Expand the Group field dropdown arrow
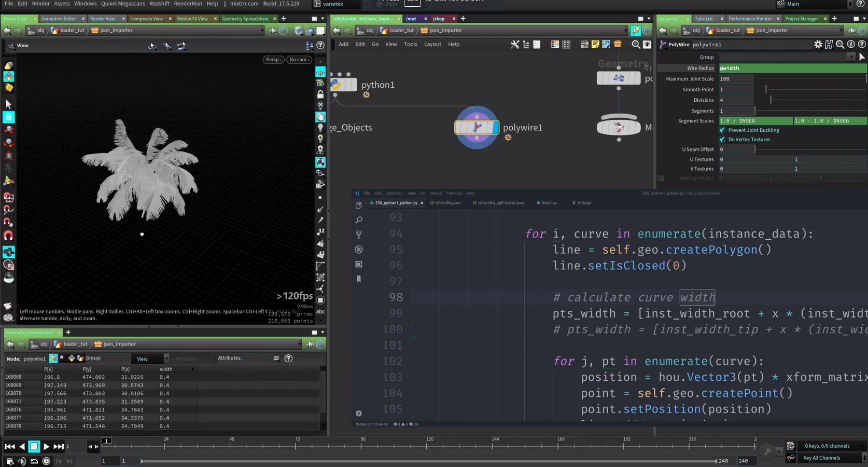Viewport: 868px width, 467px height. [x=851, y=57]
